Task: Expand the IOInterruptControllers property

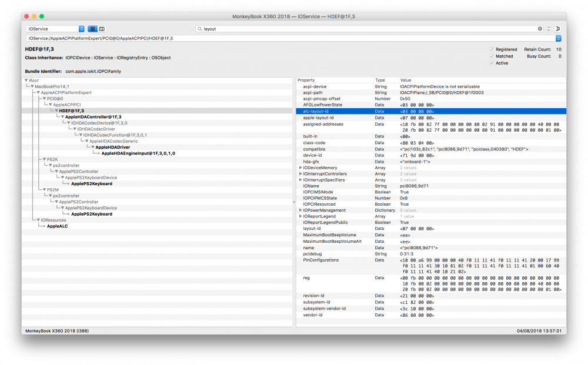Action: 300,174
